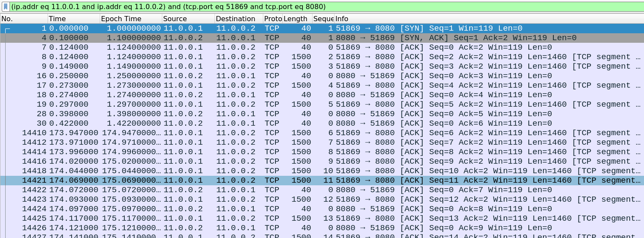Screen dimensions: 644x238
Task: Select packet 9 at time 0.149000
Action: coord(322,66)
